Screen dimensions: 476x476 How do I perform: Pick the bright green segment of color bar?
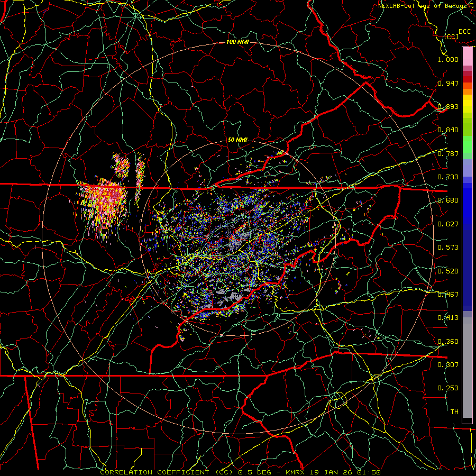(467, 144)
